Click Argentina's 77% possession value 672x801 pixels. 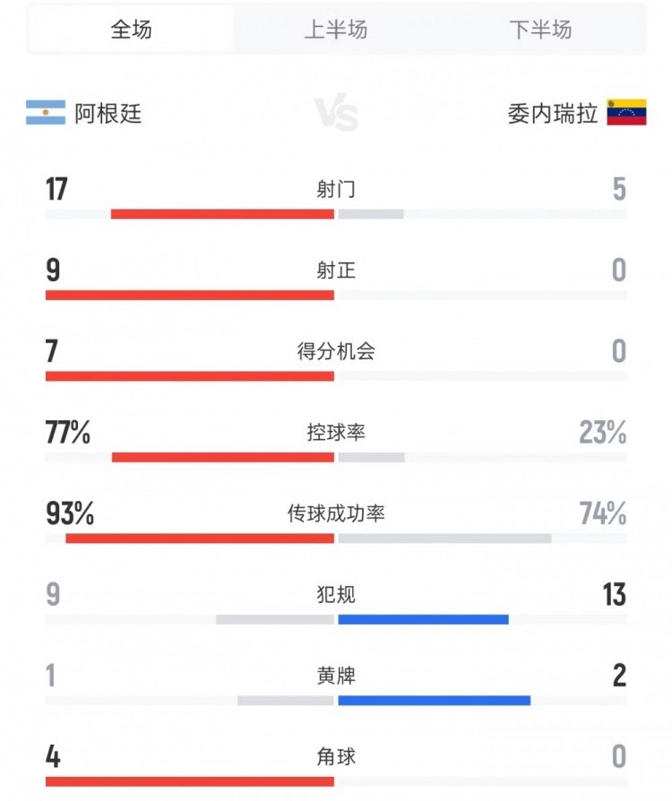pyautogui.click(x=68, y=432)
